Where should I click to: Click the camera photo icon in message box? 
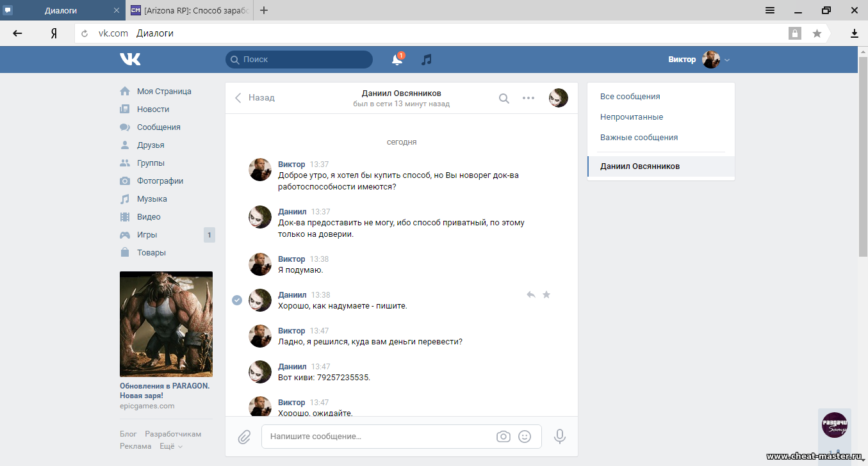coord(504,437)
